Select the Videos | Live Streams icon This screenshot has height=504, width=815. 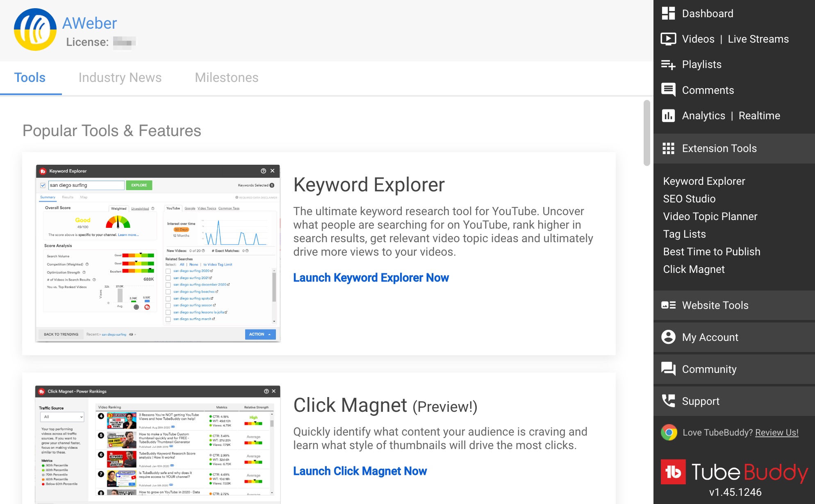[669, 39]
